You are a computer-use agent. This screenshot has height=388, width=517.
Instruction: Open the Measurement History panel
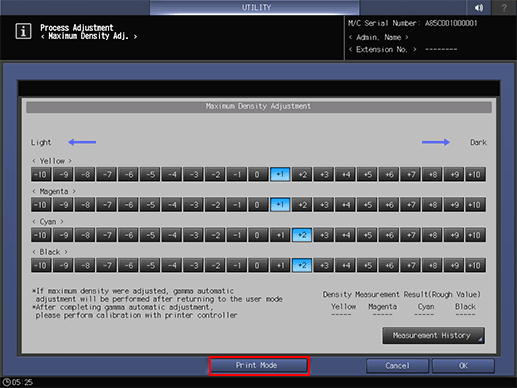433,335
